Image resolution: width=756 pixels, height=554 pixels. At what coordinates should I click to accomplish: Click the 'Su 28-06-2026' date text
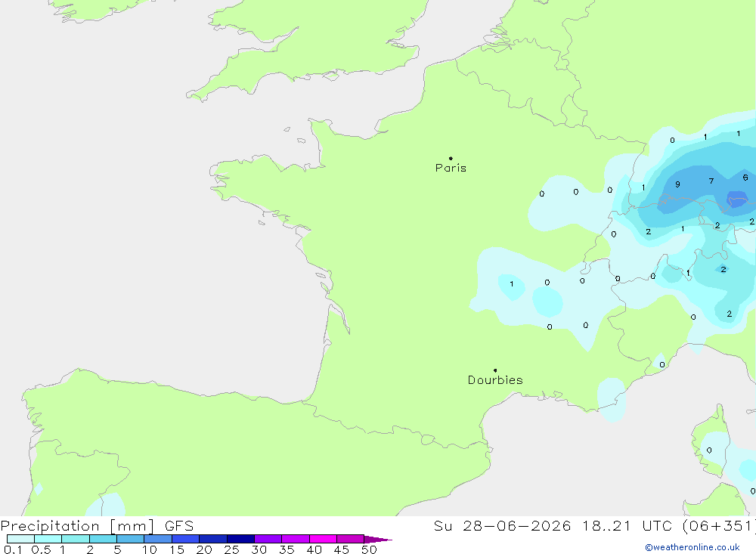tap(503, 526)
